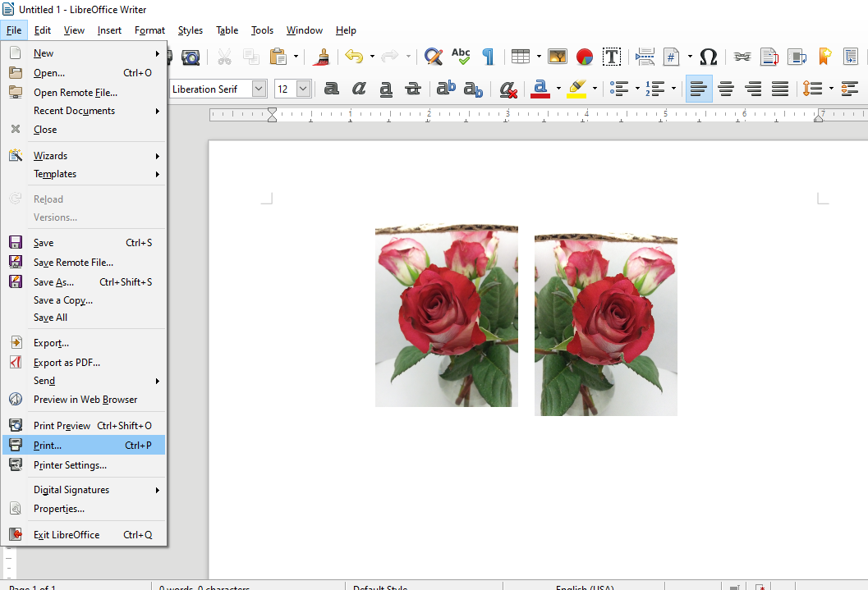Image resolution: width=868 pixels, height=590 pixels.
Task: Select the Insert Table icon
Action: pos(520,57)
